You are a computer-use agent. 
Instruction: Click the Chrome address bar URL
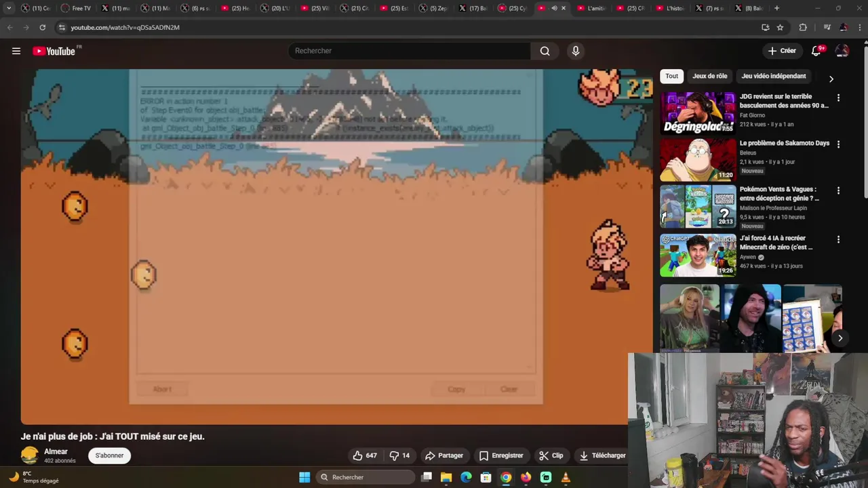pyautogui.click(x=125, y=27)
